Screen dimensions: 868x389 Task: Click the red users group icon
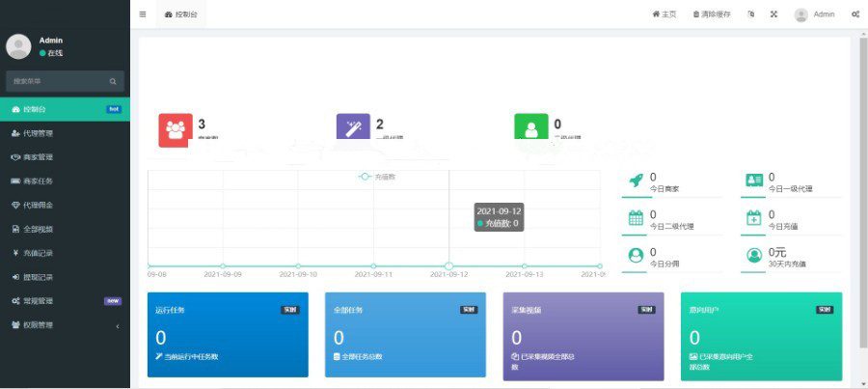coord(175,129)
